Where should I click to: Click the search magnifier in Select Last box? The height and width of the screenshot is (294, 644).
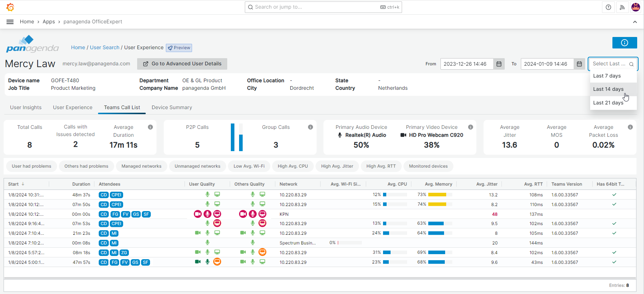click(x=631, y=64)
